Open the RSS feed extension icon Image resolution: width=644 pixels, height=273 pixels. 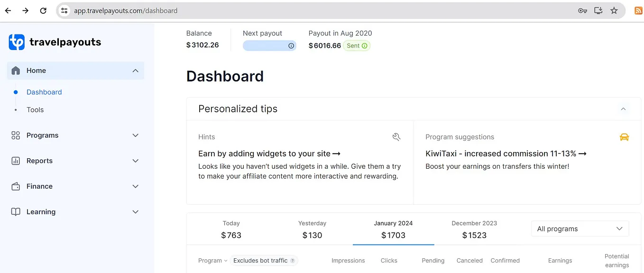pyautogui.click(x=638, y=10)
